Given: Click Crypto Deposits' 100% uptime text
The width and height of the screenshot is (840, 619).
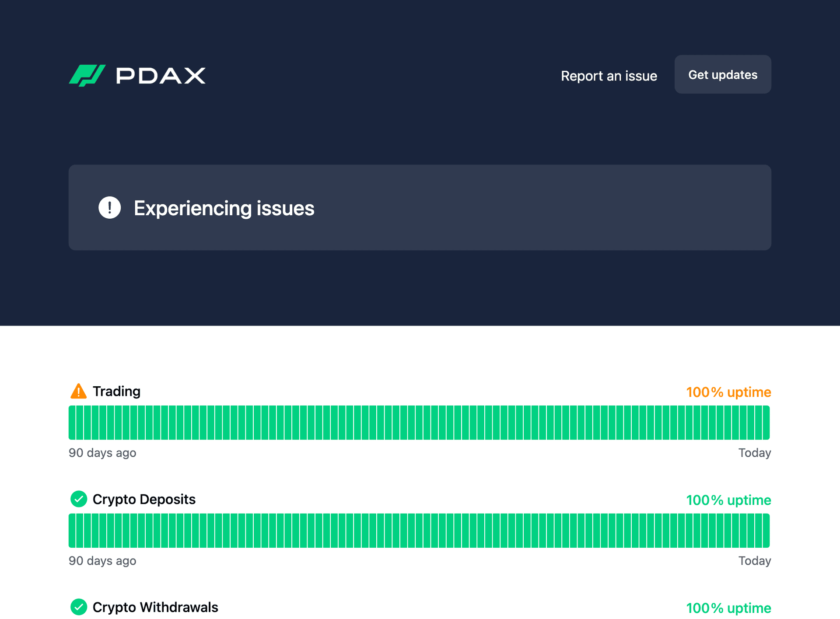Looking at the screenshot, I should 728,500.
